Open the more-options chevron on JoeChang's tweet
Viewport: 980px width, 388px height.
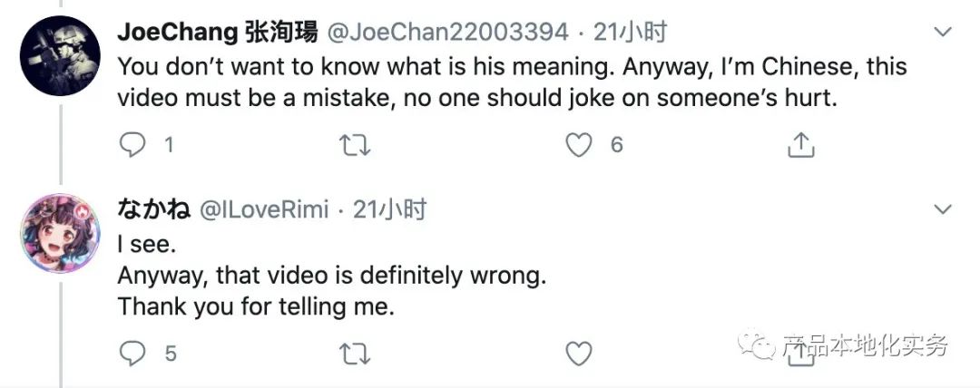click(943, 33)
